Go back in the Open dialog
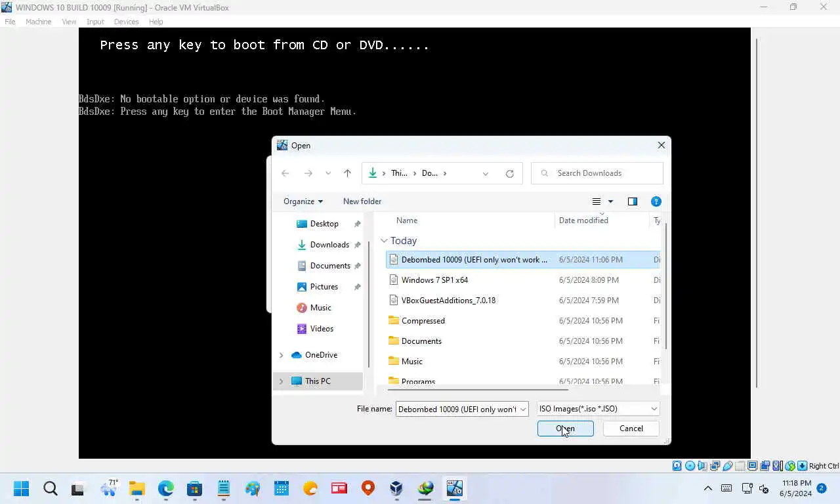The width and height of the screenshot is (840, 504). click(285, 173)
